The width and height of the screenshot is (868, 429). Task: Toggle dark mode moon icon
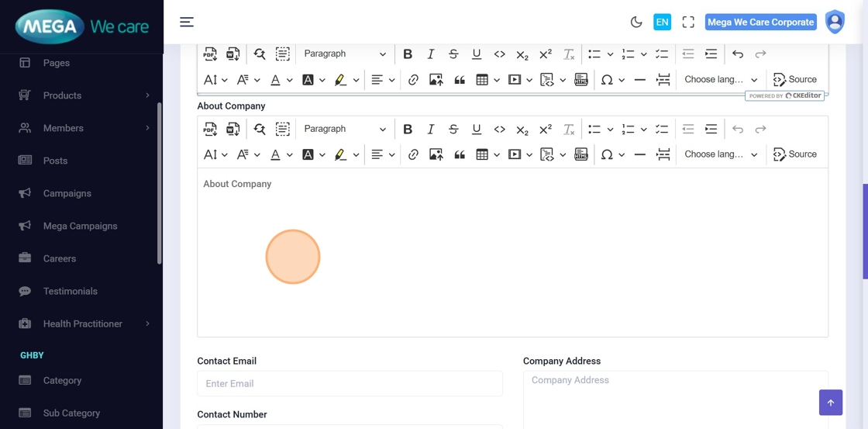(636, 22)
